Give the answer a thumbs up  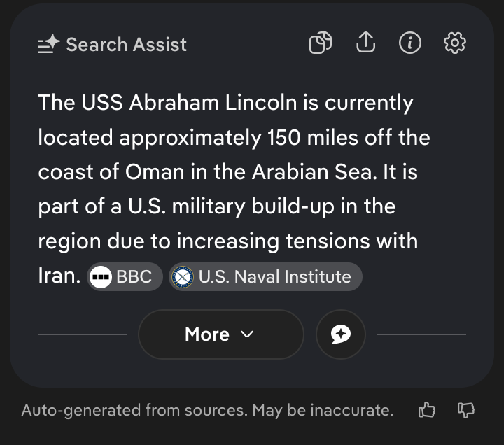(426, 410)
